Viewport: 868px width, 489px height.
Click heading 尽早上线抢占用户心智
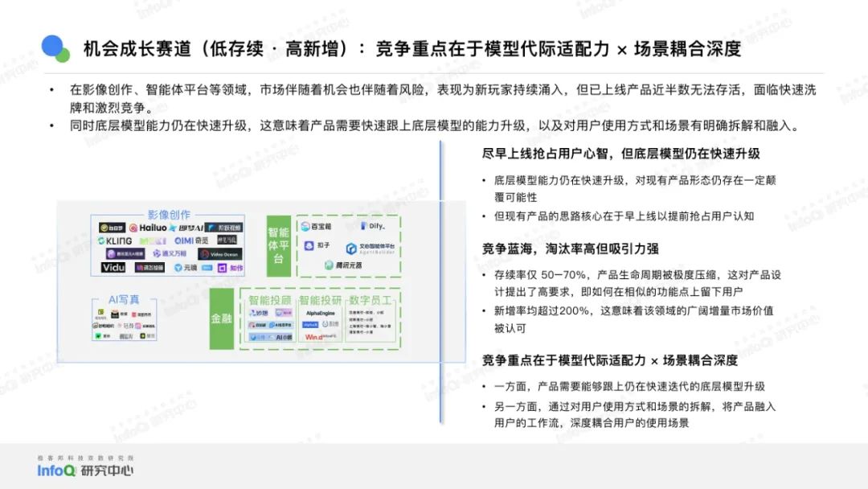[620, 154]
